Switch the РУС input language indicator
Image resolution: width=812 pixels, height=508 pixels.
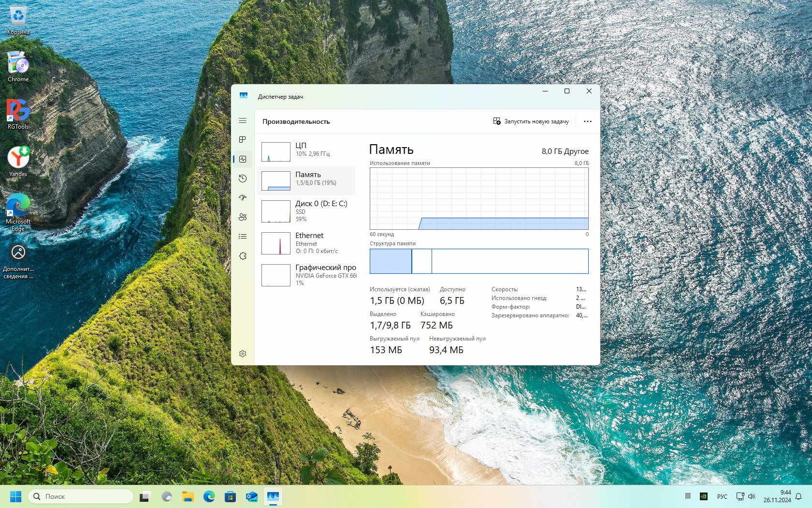pyautogui.click(x=722, y=496)
